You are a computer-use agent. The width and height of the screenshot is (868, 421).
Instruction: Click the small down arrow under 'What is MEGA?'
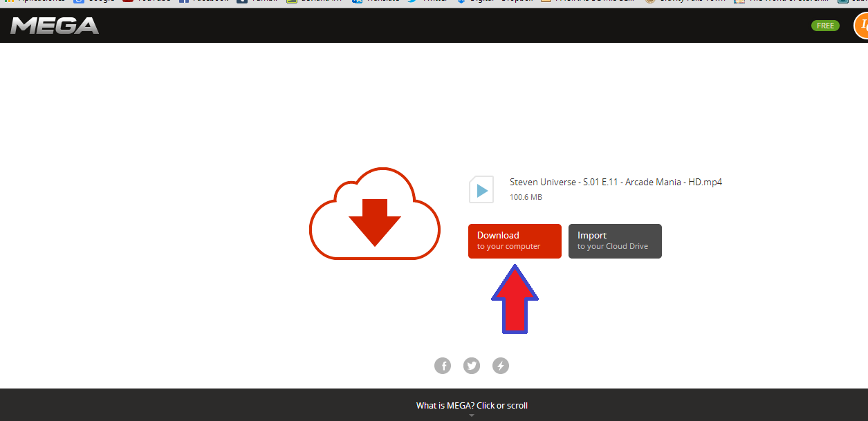click(472, 415)
